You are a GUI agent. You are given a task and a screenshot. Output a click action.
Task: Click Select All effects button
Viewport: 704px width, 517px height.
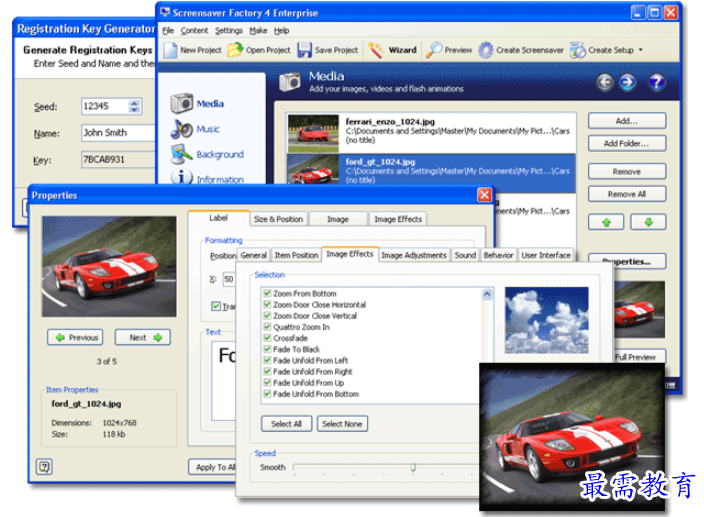pos(286,424)
